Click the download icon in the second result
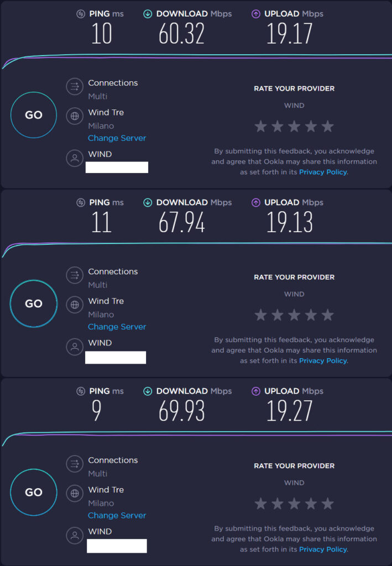The height and width of the screenshot is (566, 392). [147, 202]
